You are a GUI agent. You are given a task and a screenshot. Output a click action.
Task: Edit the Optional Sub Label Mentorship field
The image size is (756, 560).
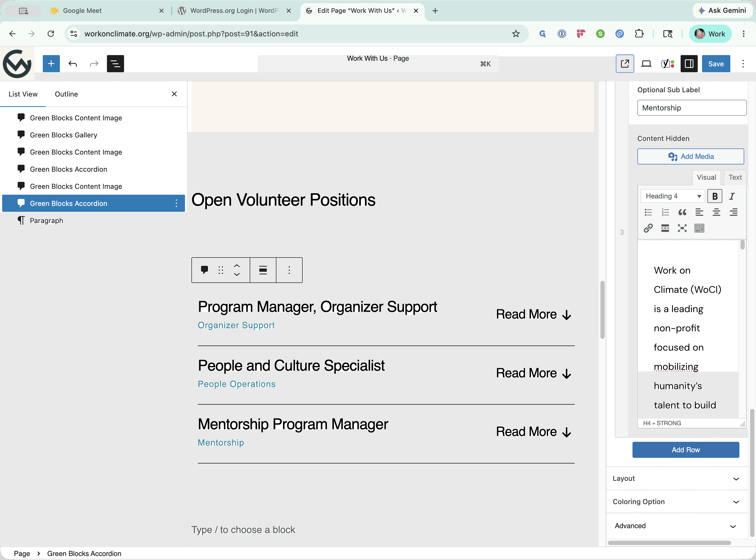click(692, 108)
